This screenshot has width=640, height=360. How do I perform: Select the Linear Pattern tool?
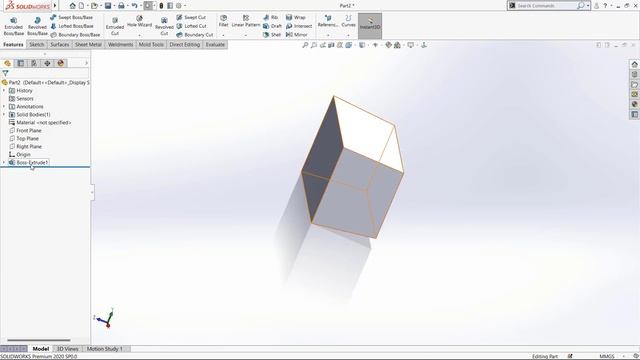pos(245,21)
